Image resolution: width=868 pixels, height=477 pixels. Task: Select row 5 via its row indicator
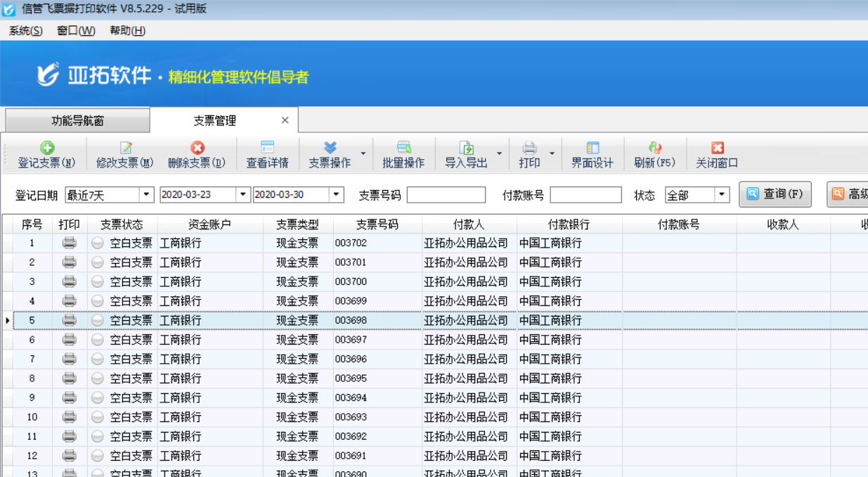tap(7, 320)
